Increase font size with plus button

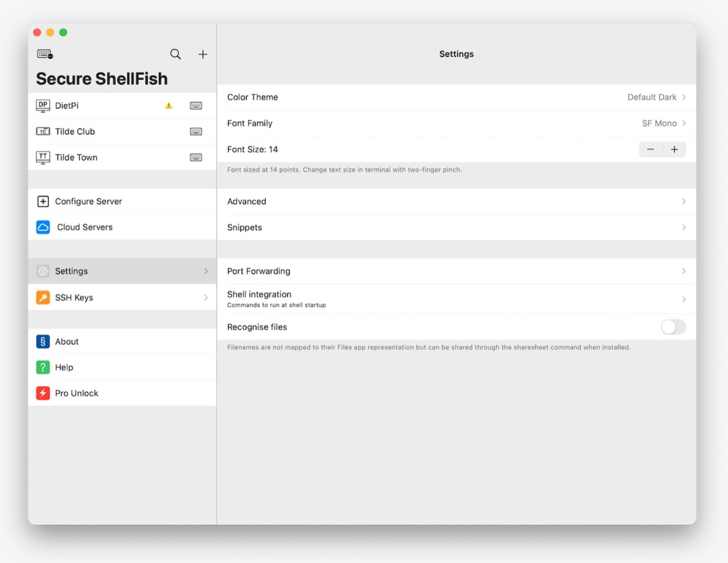[x=674, y=150]
